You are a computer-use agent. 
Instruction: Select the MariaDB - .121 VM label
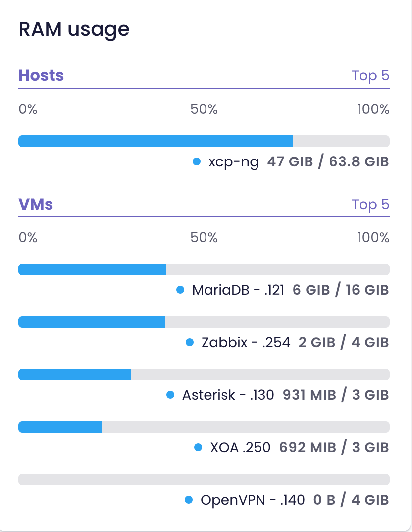pyautogui.click(x=238, y=290)
